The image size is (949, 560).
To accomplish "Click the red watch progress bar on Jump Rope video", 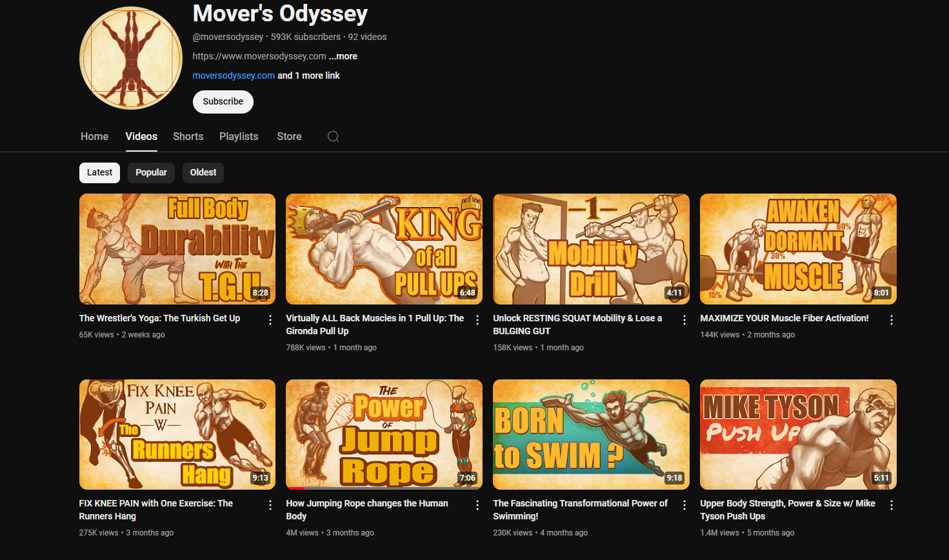I will click(297, 488).
